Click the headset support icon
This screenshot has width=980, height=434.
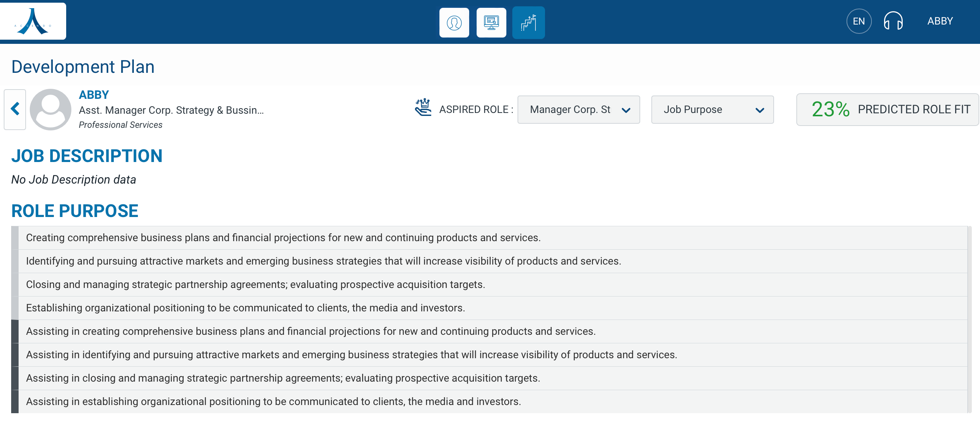[893, 21]
